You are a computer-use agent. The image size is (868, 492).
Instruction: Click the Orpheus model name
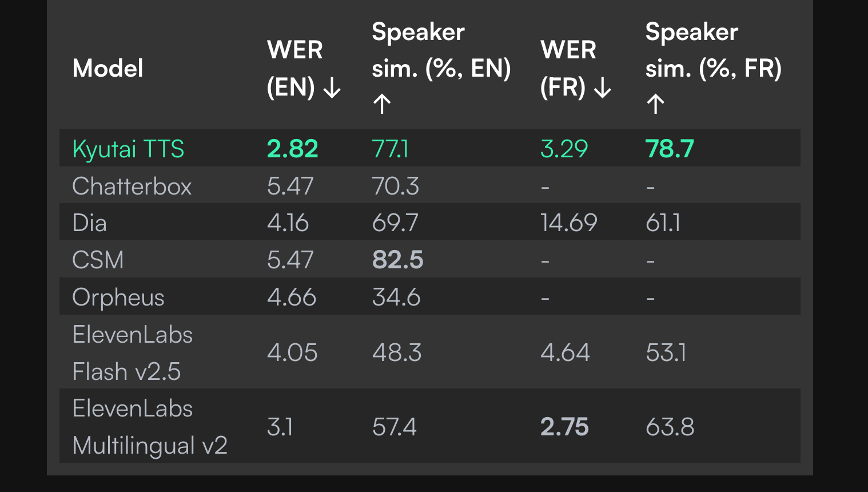(x=118, y=297)
